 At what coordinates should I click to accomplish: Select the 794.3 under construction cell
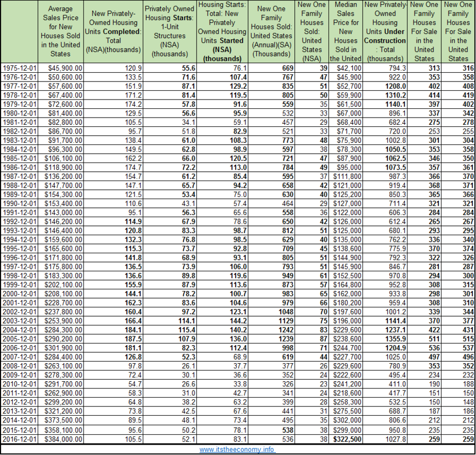coord(385,68)
